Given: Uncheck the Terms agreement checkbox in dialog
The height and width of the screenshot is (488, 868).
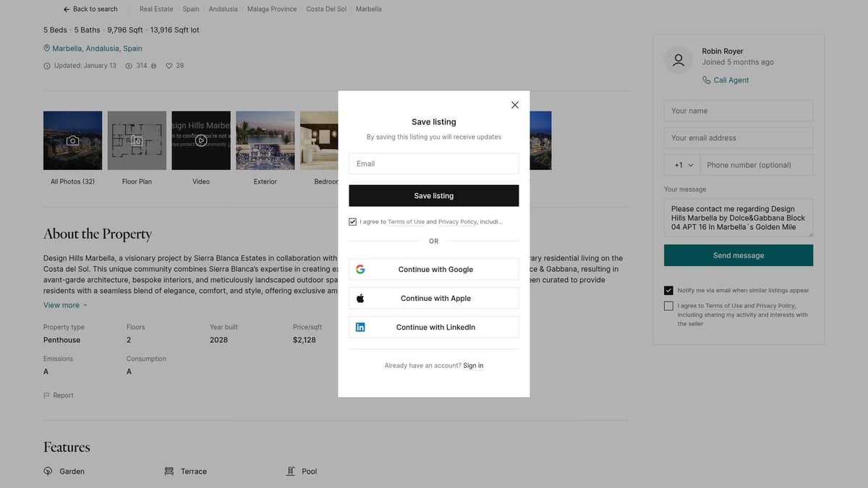Looking at the screenshot, I should point(353,222).
